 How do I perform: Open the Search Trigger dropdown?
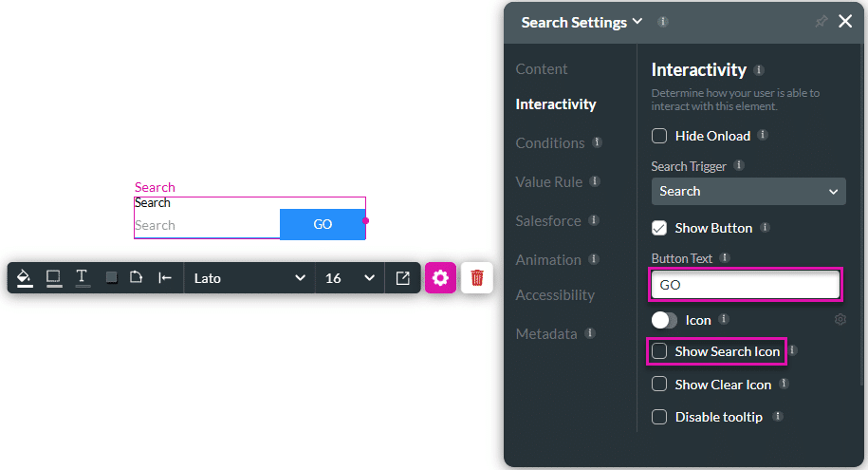[748, 191]
